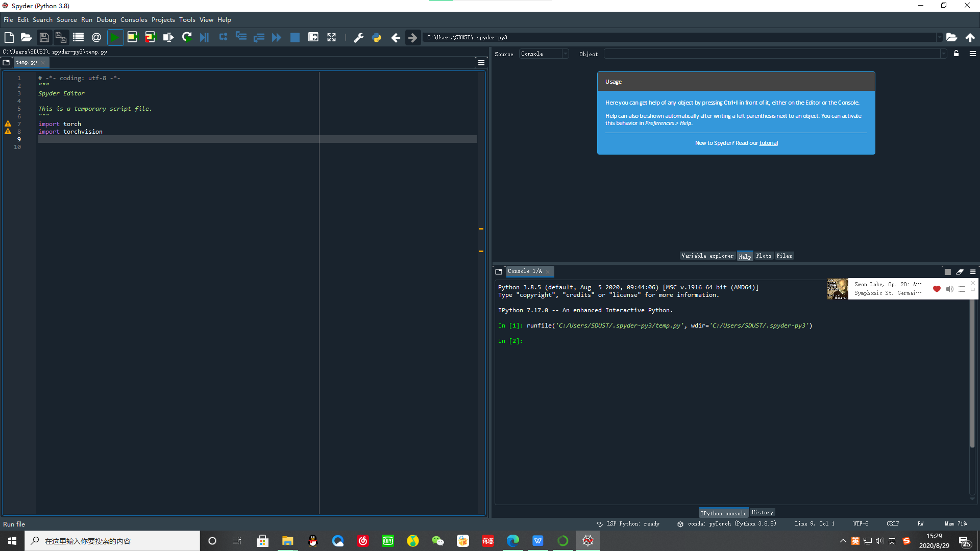The image size is (980, 551).
Task: Lock the Help pane contents
Action: pyautogui.click(x=957, y=54)
